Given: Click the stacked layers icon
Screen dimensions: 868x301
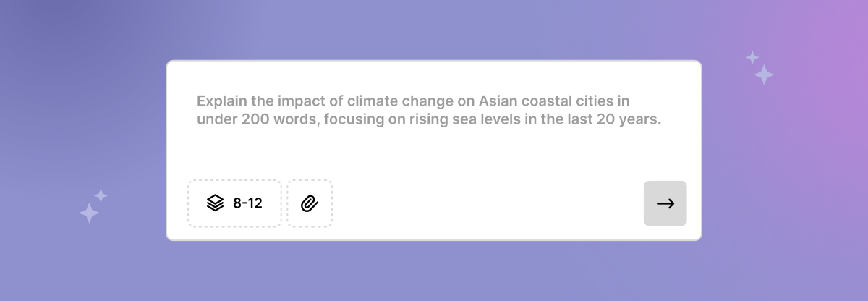Looking at the screenshot, I should pyautogui.click(x=215, y=203).
